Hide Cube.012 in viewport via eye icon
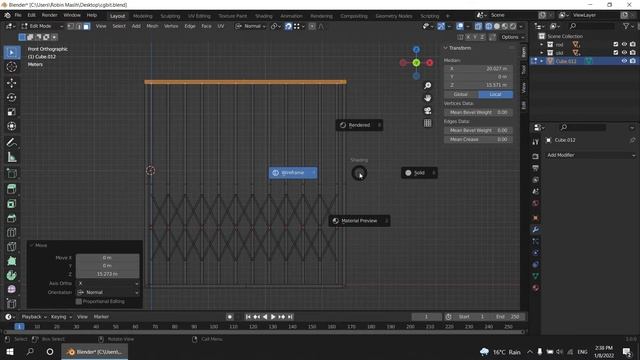 (624, 61)
